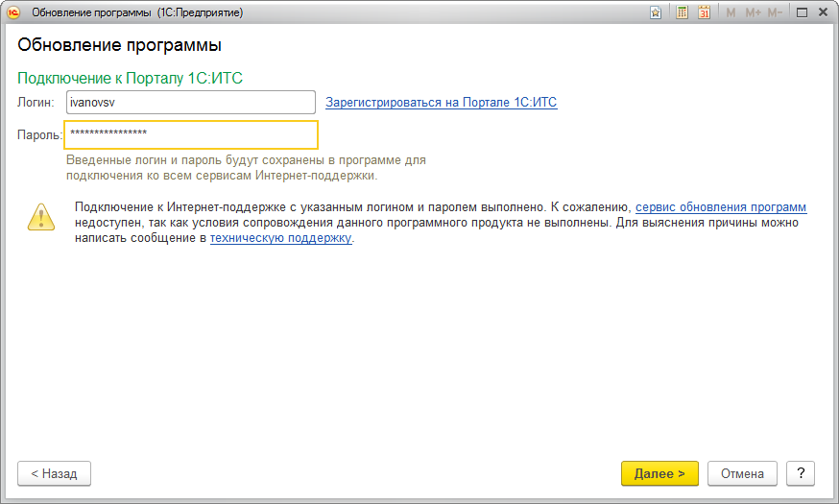Click the 1C application logo icon
Viewport: 839px width, 504px height.
[13, 12]
